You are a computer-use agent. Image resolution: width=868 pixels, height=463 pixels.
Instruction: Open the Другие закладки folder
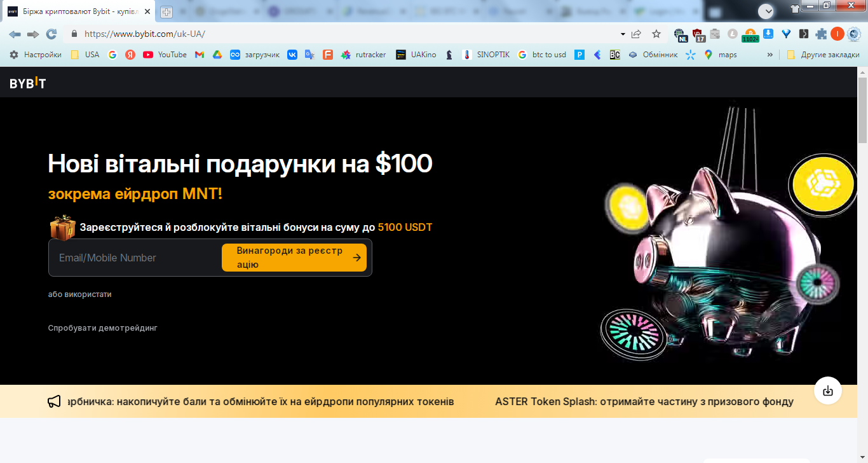(823, 55)
